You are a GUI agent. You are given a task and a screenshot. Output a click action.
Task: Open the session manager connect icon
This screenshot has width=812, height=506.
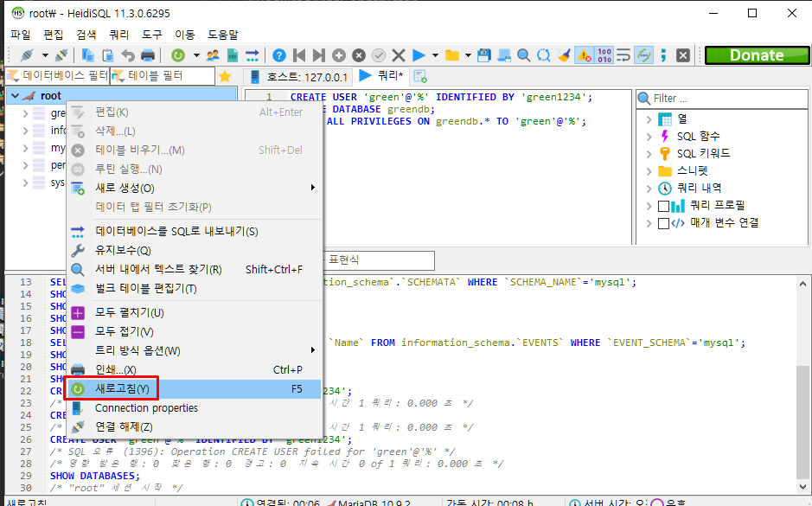pos(27,54)
